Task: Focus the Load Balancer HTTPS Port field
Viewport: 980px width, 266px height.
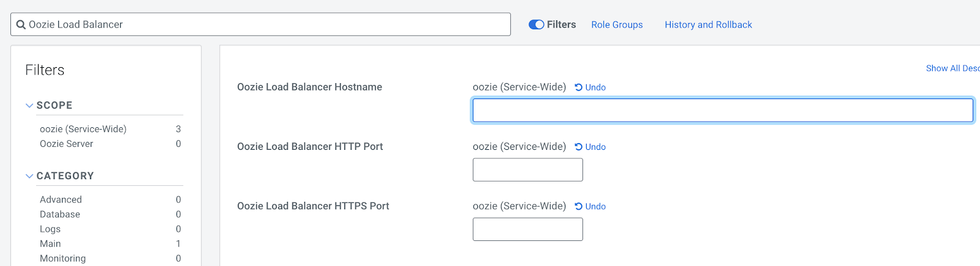Action: click(x=527, y=229)
